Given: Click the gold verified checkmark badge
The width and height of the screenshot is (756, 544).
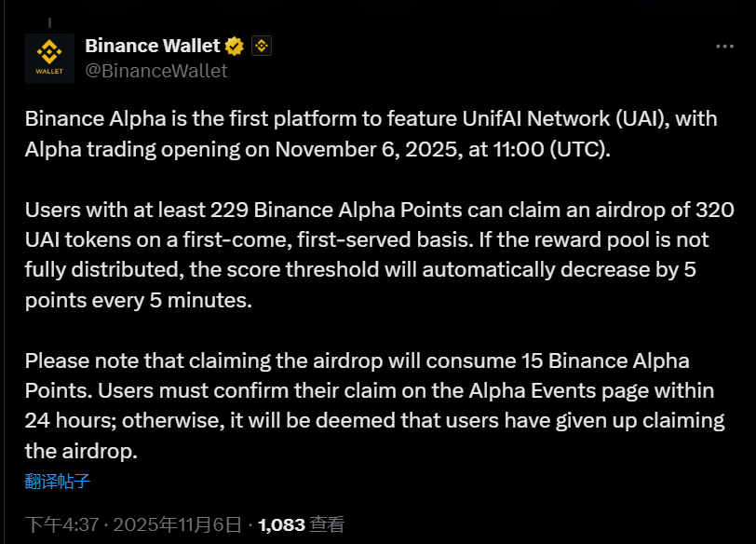Looking at the screenshot, I should pyautogui.click(x=236, y=46).
